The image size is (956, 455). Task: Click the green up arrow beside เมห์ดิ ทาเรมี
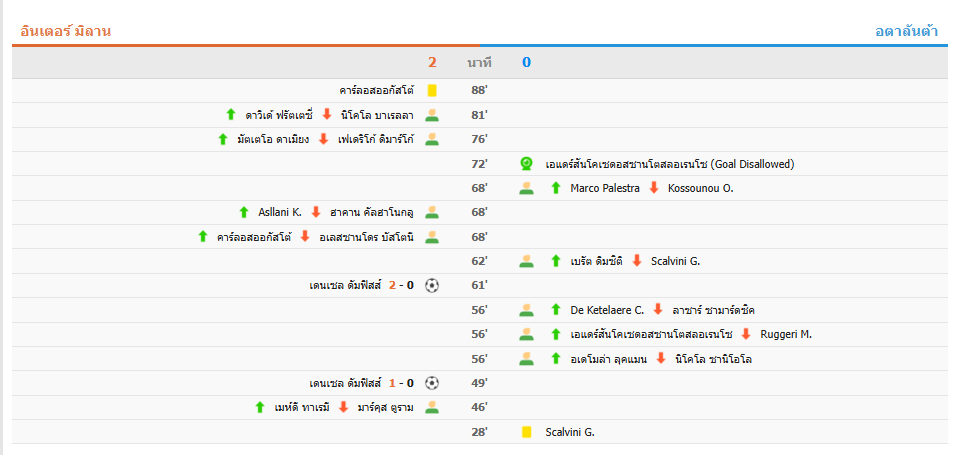pyautogui.click(x=260, y=407)
